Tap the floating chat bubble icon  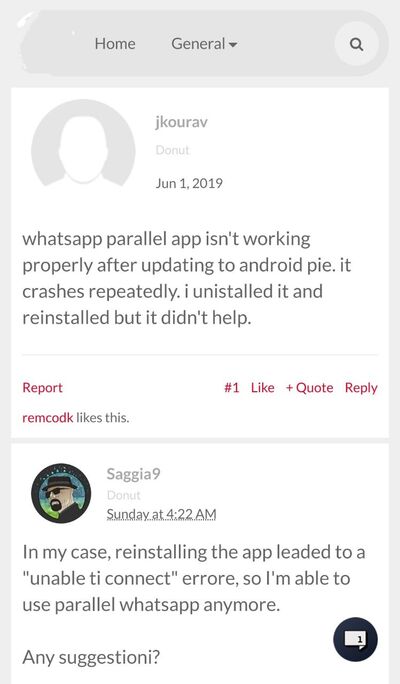(x=356, y=639)
